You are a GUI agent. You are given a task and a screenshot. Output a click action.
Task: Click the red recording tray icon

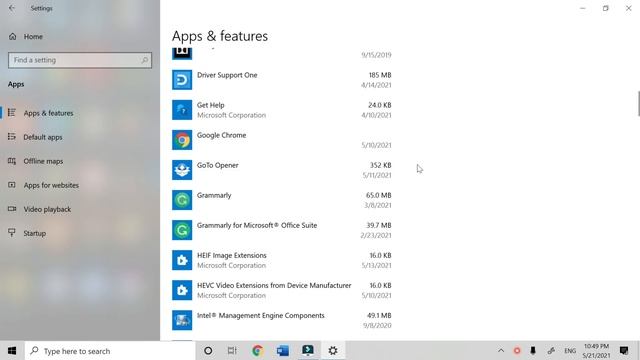(517, 351)
